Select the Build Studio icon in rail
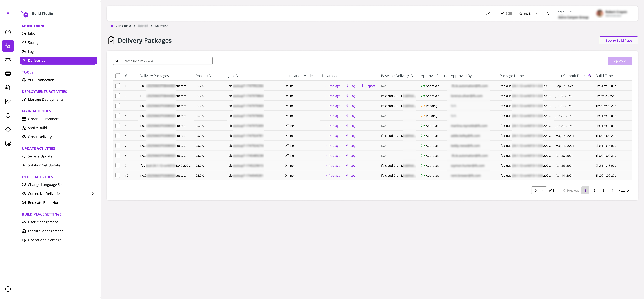Viewport: 644px width, 299px height. click(x=8, y=46)
